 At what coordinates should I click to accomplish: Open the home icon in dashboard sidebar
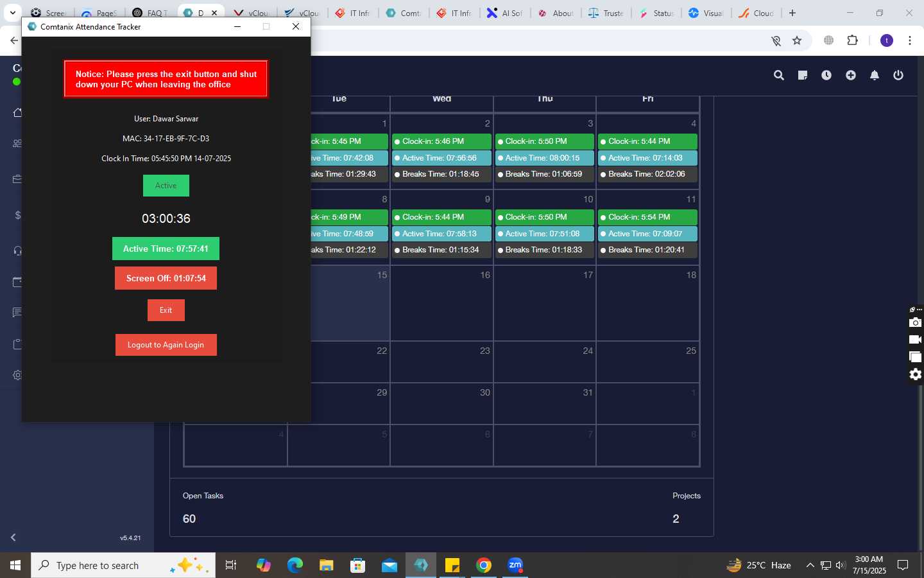click(17, 112)
